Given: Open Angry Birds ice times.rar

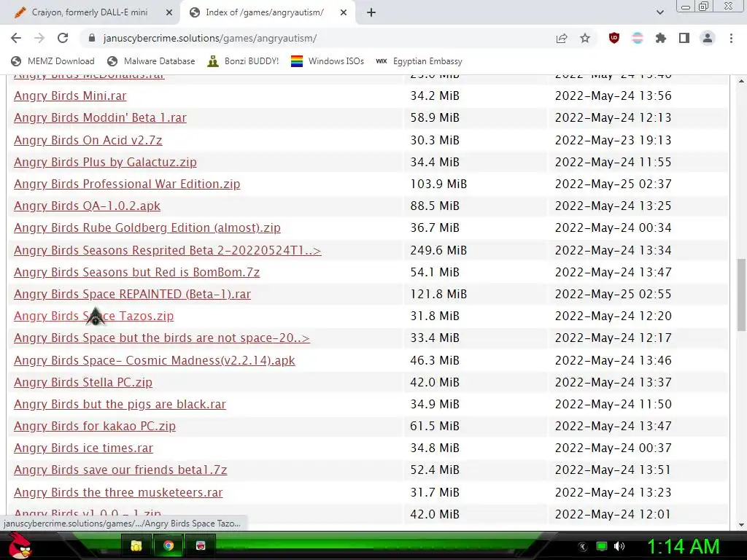Looking at the screenshot, I should tap(83, 448).
